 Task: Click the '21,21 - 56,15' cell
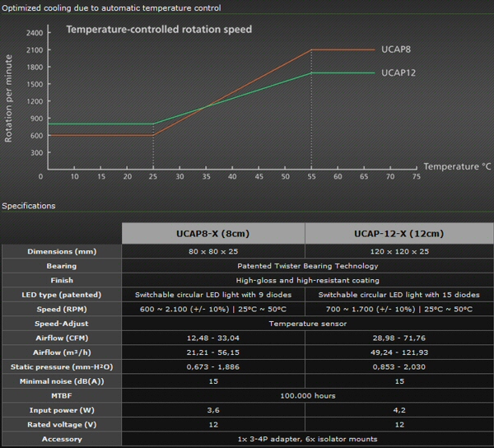click(x=213, y=352)
